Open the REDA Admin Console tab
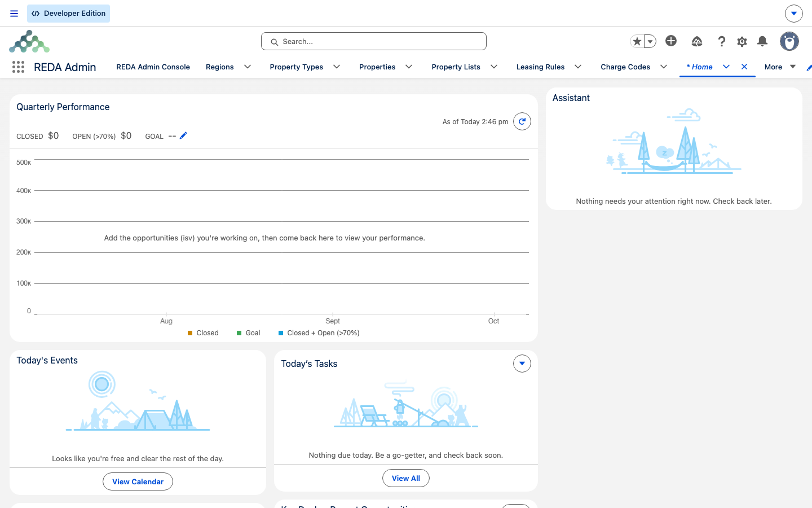Screen dimensions: 812x508 pos(153,67)
